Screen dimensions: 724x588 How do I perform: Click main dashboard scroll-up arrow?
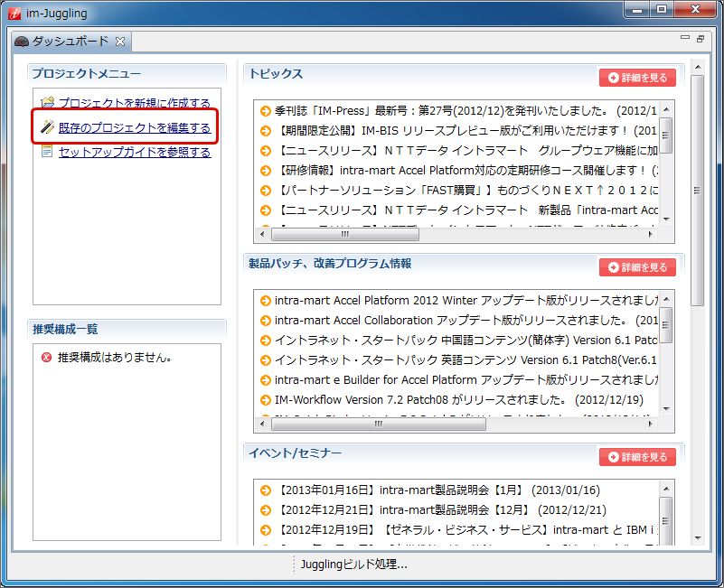tap(697, 68)
